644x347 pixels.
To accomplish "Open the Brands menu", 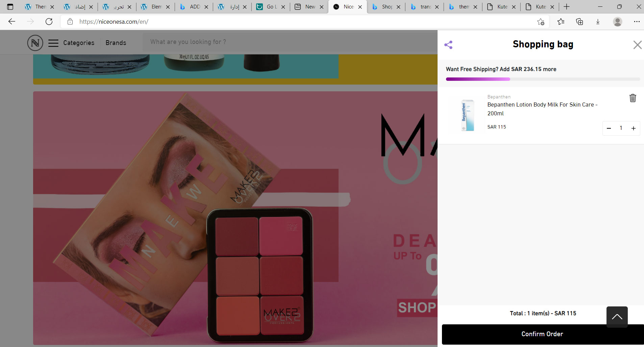I will pos(116,43).
